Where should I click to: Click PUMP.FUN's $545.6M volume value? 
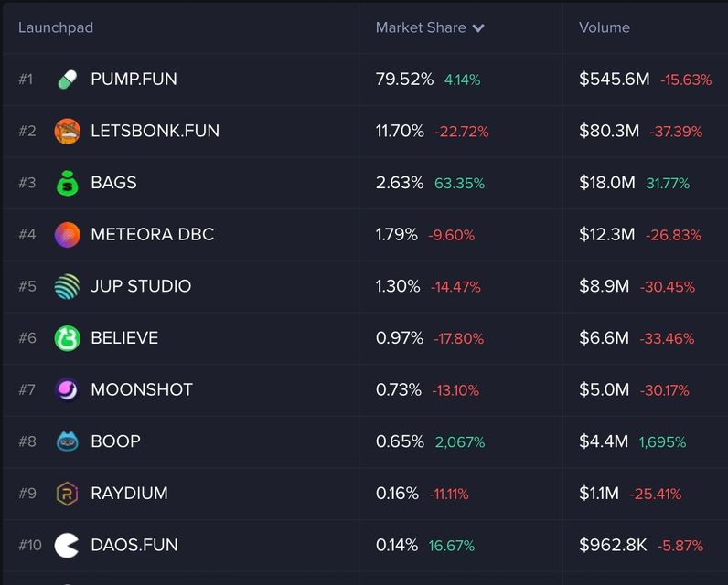point(614,80)
